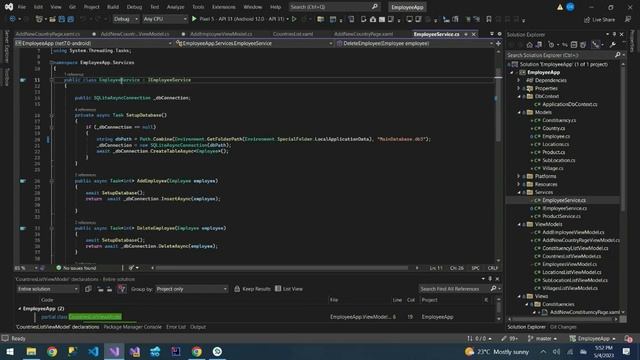Open File Explorer from taskbar
Viewport: 640px width, 360px height.
point(31,351)
